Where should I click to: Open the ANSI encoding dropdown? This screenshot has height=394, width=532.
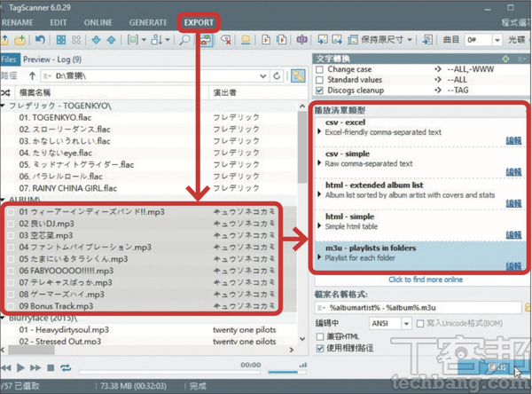point(406,324)
